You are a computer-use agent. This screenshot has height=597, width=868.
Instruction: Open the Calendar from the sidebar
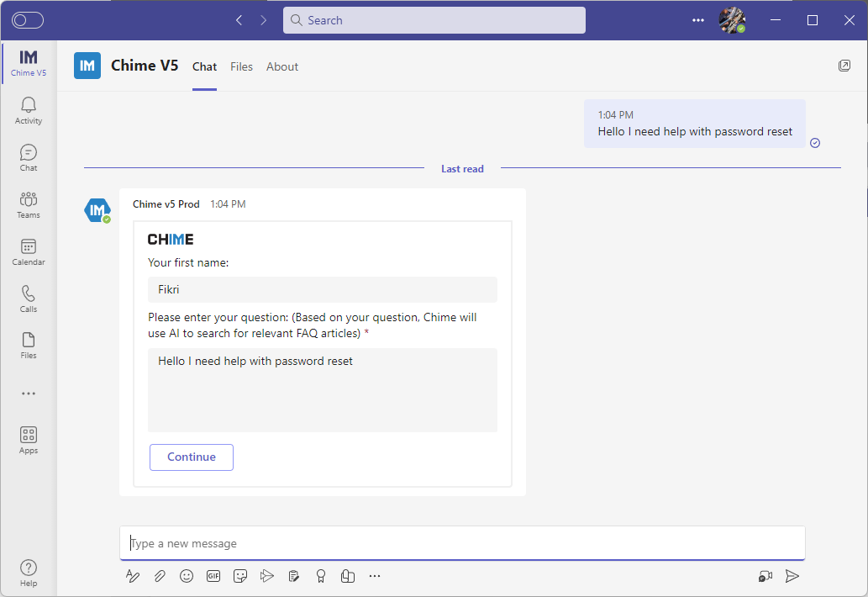coord(28,249)
